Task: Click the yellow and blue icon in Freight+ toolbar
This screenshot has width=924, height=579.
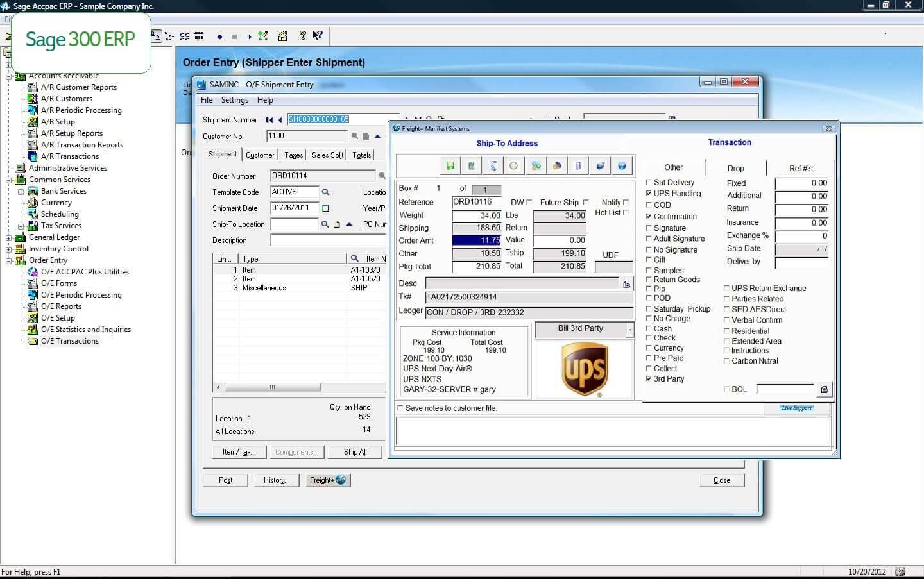Action: coord(557,166)
